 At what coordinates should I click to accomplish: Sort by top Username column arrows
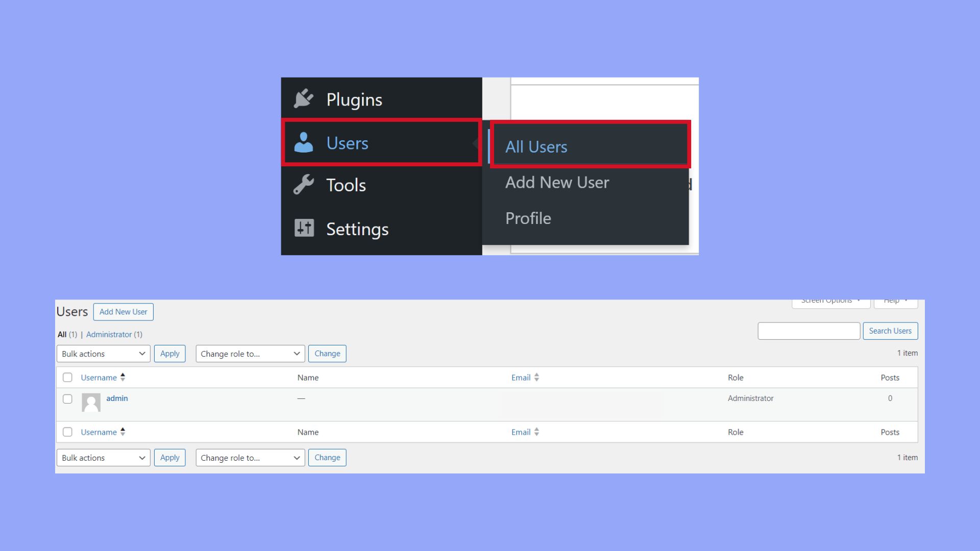[x=122, y=378]
